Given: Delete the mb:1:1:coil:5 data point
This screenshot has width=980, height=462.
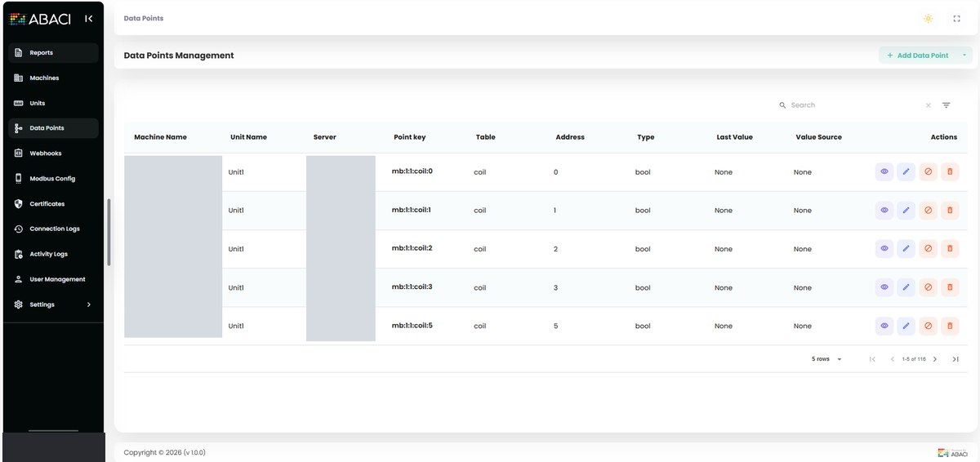Looking at the screenshot, I should (950, 326).
